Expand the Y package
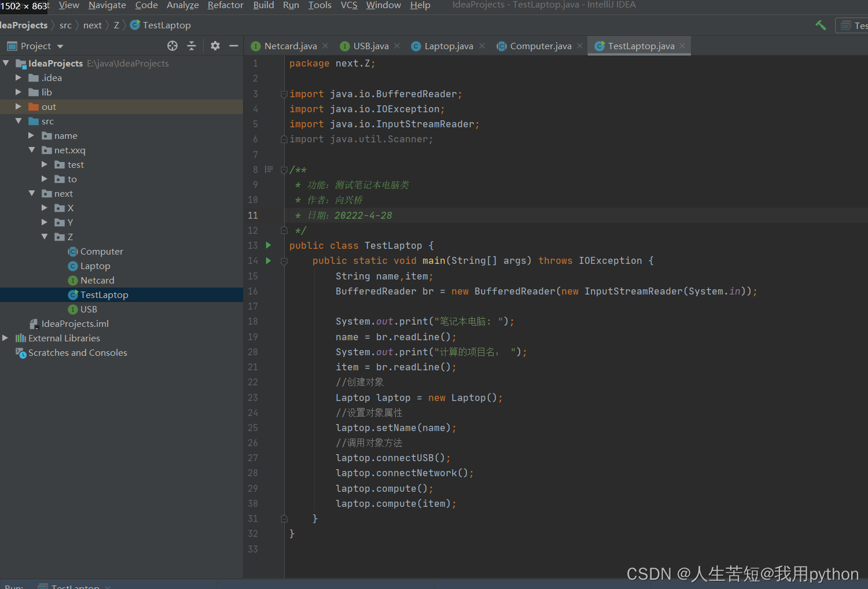 pyautogui.click(x=45, y=222)
